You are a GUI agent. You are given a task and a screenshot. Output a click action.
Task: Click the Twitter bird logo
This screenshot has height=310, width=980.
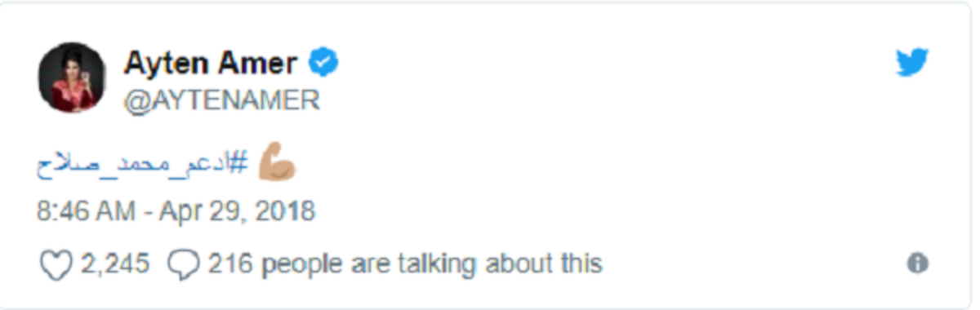coord(912,63)
